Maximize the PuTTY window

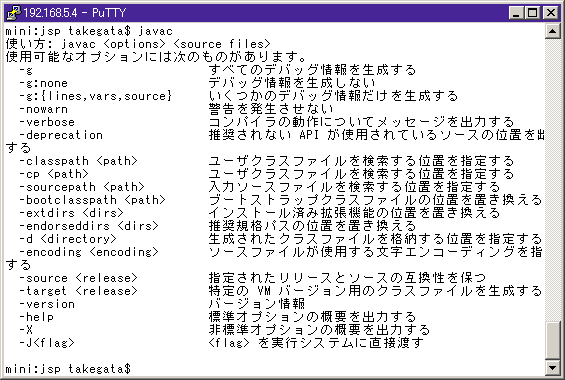click(532, 13)
